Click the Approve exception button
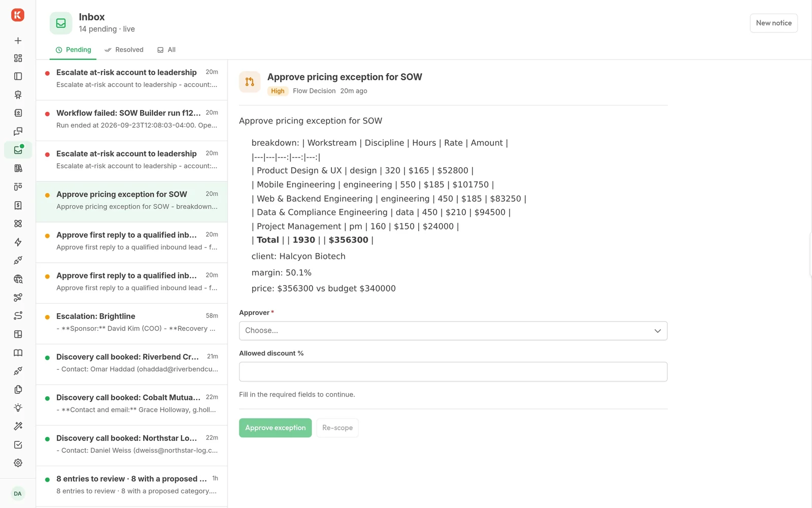812x508 pixels. [276, 428]
